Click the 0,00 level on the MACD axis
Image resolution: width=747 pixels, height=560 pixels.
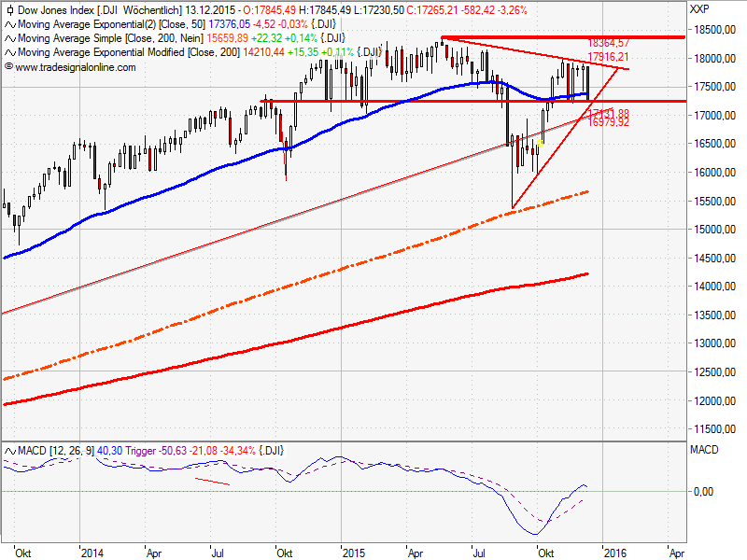pos(705,491)
